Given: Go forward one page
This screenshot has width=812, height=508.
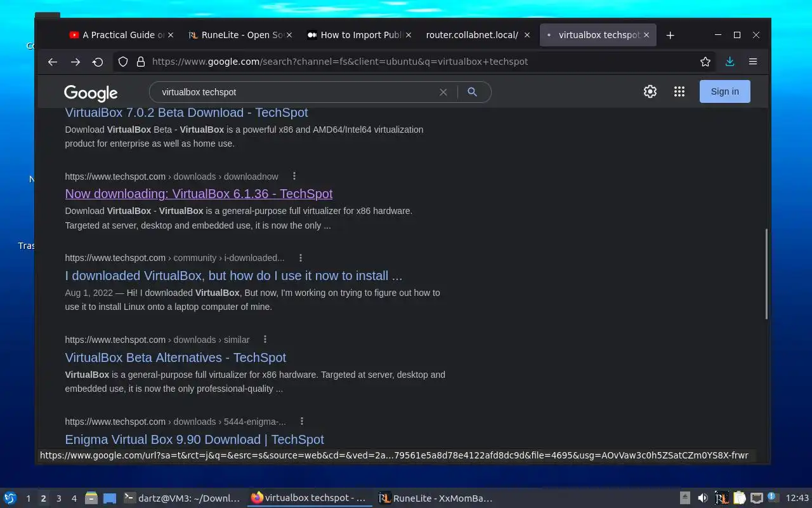Looking at the screenshot, I should coord(75,62).
